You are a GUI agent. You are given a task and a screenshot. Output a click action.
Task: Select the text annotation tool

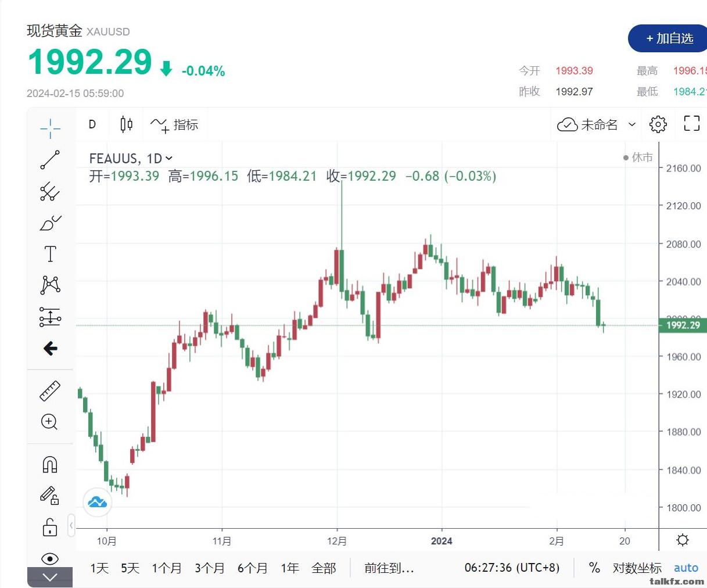pyautogui.click(x=51, y=254)
